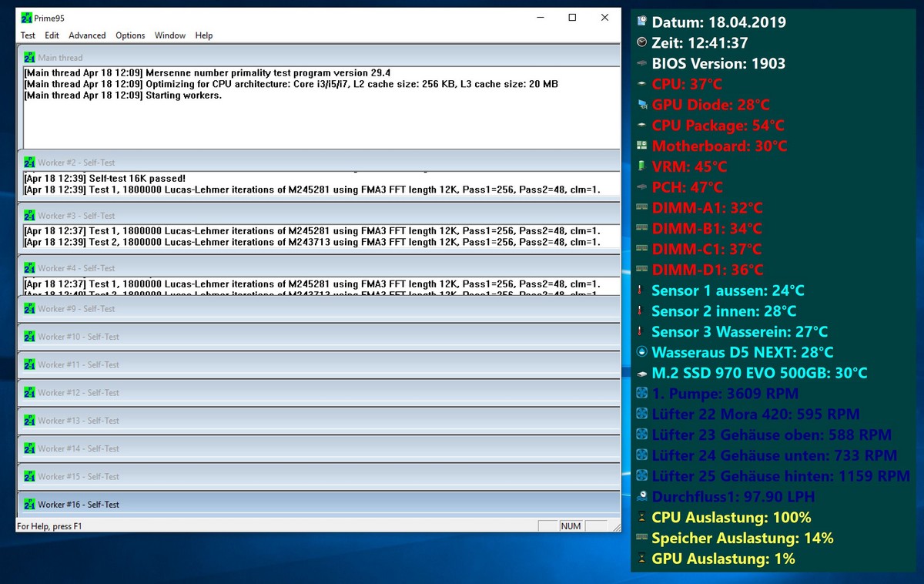The width and height of the screenshot is (924, 584).
Task: Click the Speicher Auslastung: 14% reading
Action: 742,538
